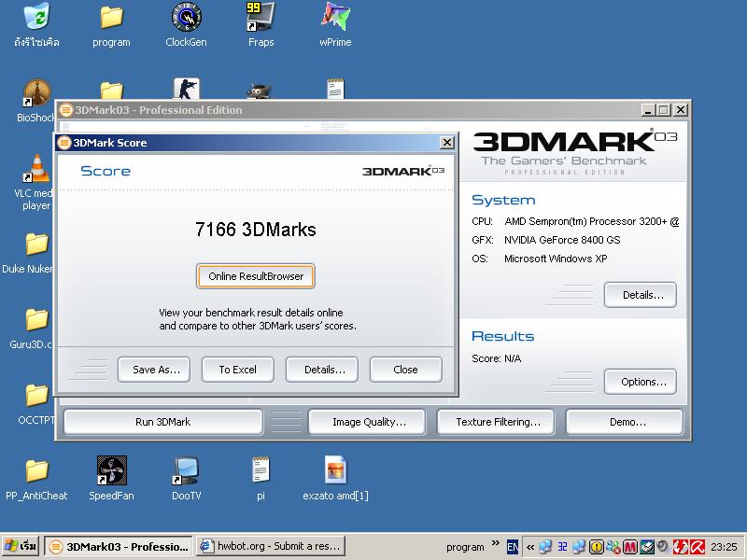Click the program toolbar label in taskbar

[x=465, y=547]
